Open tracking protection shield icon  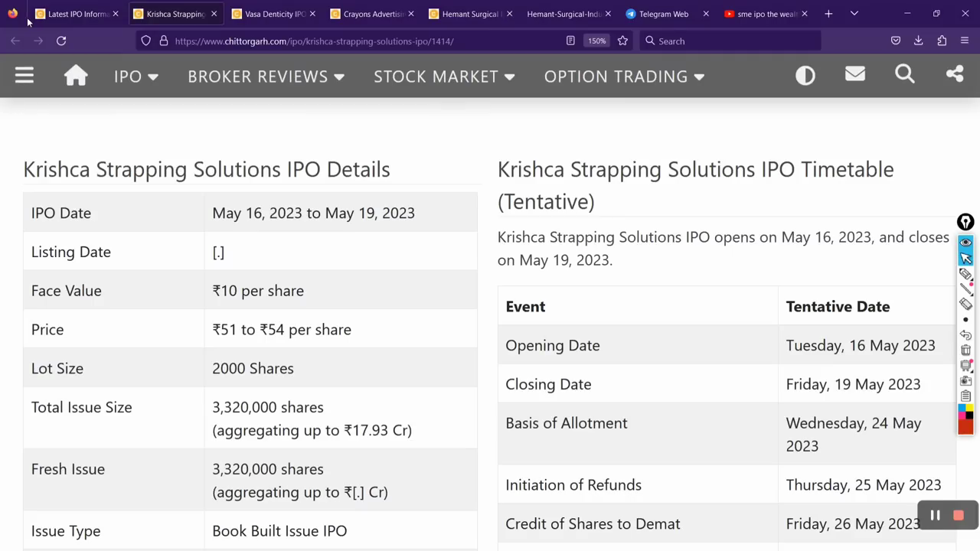[x=146, y=41]
